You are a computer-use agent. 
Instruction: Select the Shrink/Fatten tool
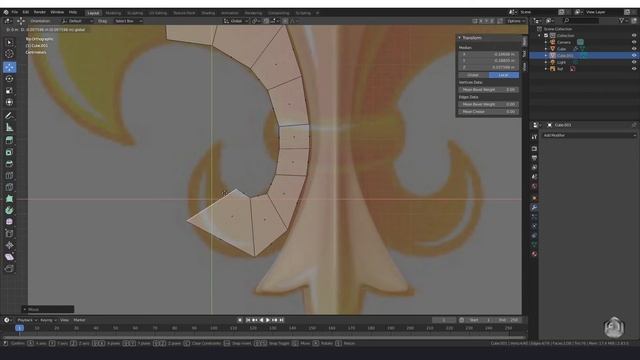coord(9,245)
